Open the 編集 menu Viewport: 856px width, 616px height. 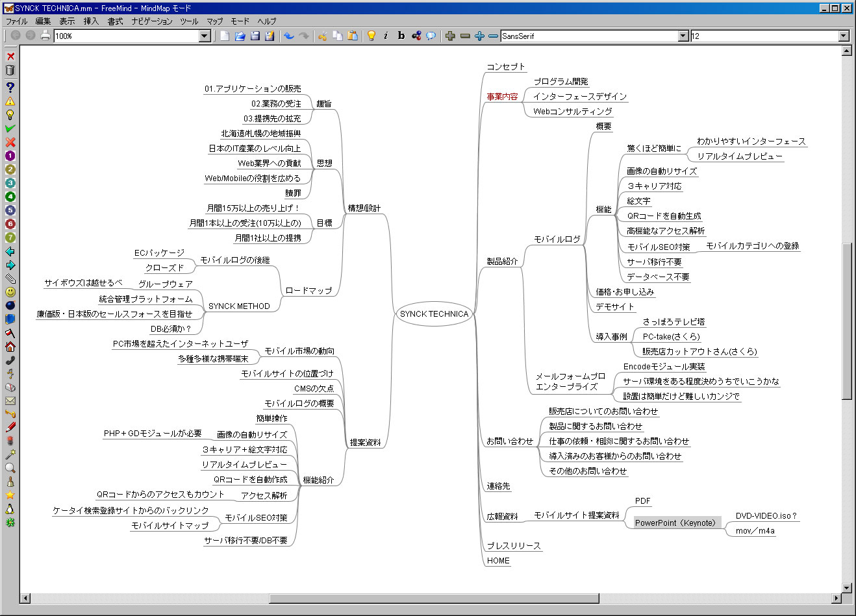click(43, 21)
